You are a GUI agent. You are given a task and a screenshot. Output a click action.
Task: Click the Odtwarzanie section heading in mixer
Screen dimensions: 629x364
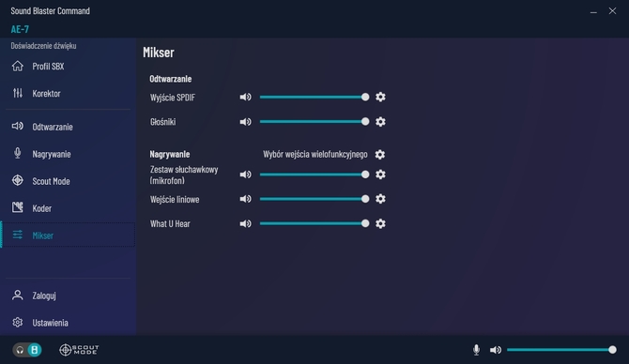click(171, 79)
